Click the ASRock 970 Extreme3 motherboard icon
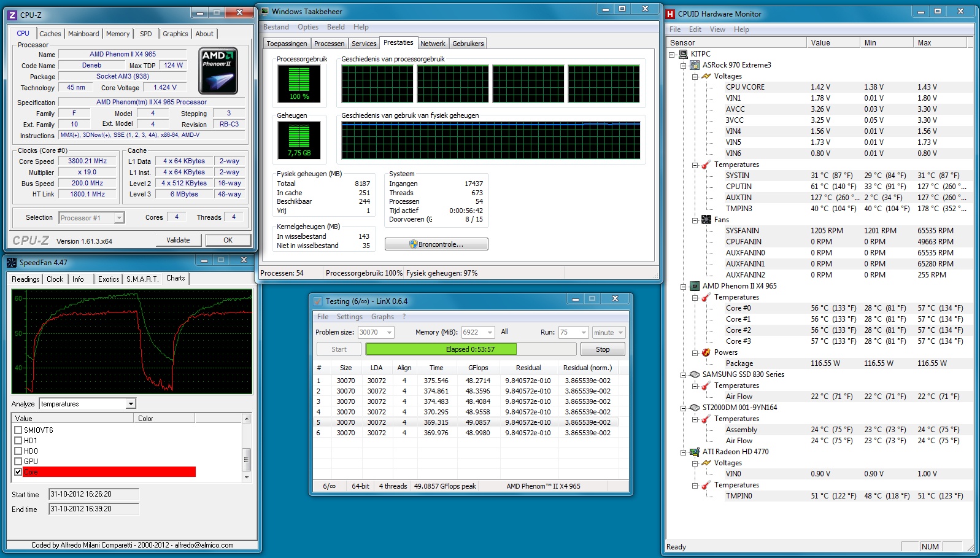The image size is (980, 558). tap(695, 65)
